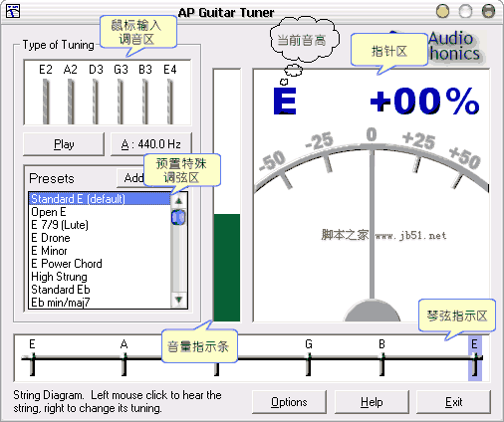Select the E Power Chord preset
The image size is (504, 422).
coord(100,264)
